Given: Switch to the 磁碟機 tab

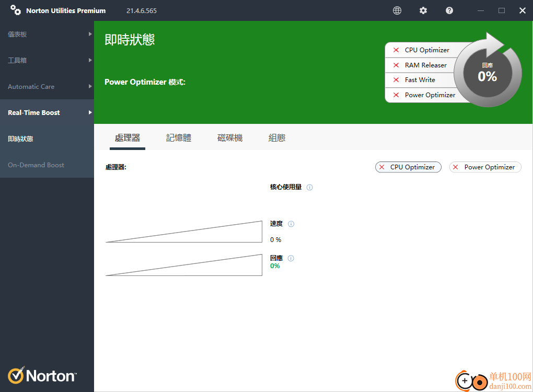Looking at the screenshot, I should [x=230, y=138].
